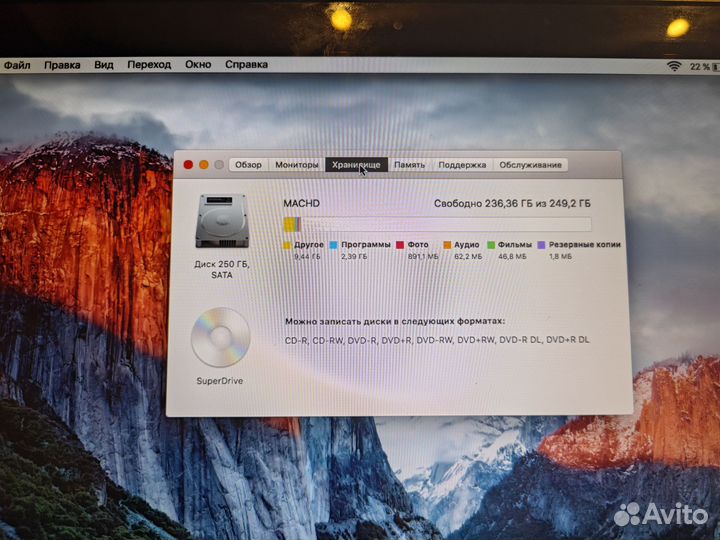Open the Справка menu
The height and width of the screenshot is (540, 720).
[246, 64]
